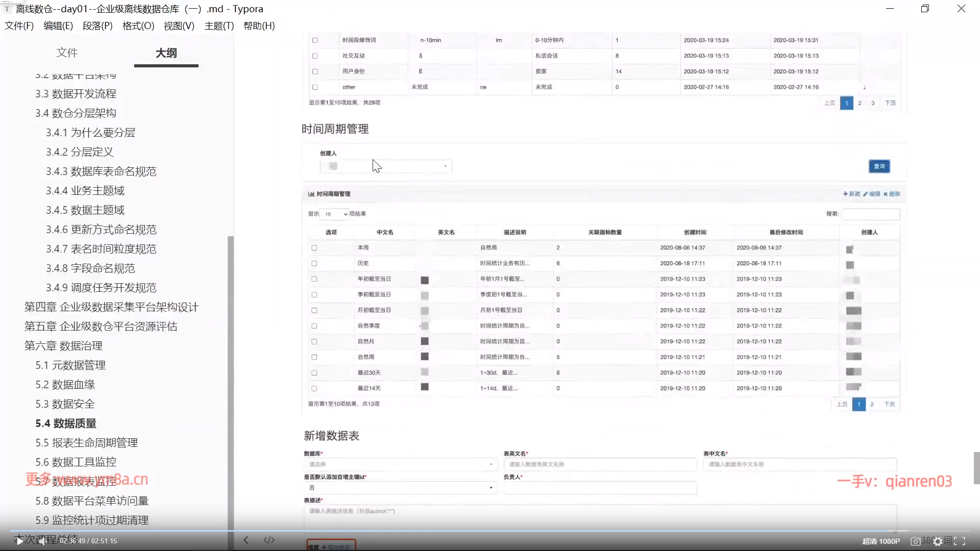Expand the 显示 10 results dropdown
This screenshot has height=551, width=980.
tap(336, 214)
